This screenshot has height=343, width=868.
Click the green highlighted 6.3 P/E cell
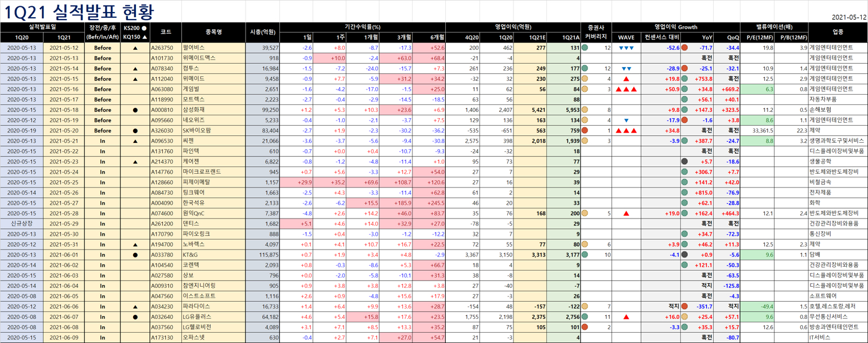757,89
